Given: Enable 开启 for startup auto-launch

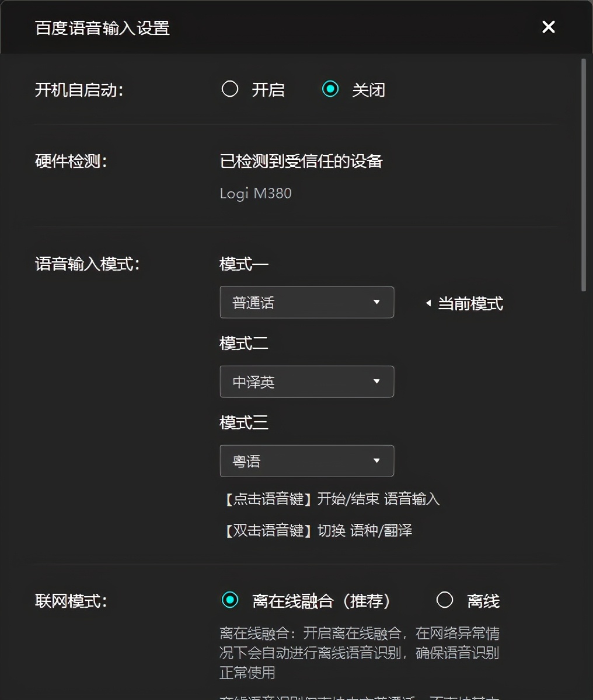Looking at the screenshot, I should 230,89.
